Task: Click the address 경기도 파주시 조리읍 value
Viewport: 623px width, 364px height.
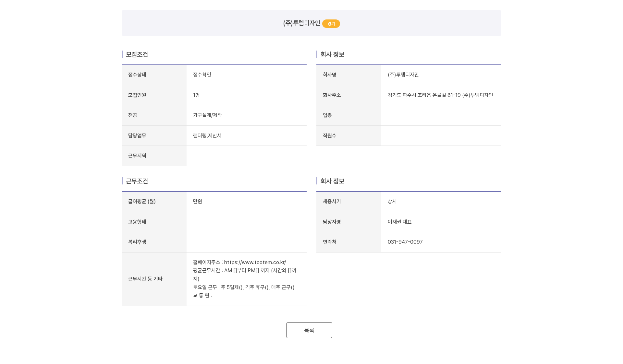Action: click(440, 95)
